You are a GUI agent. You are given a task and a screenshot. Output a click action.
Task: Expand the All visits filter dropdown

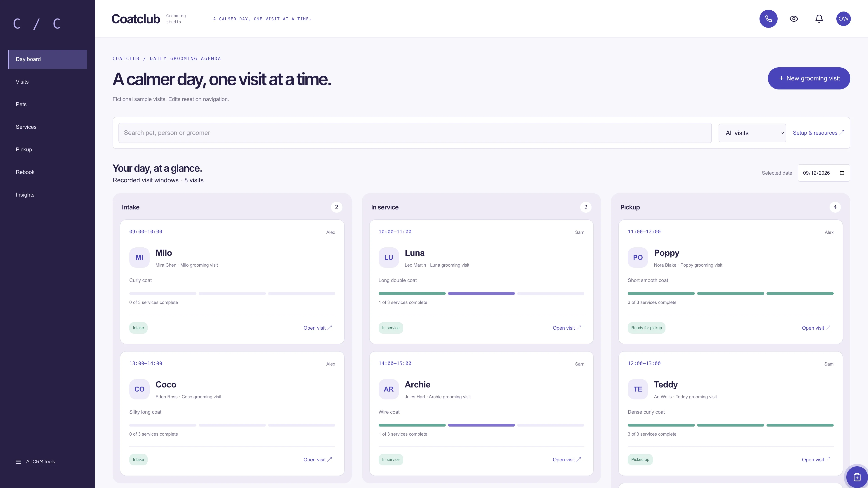(x=752, y=133)
